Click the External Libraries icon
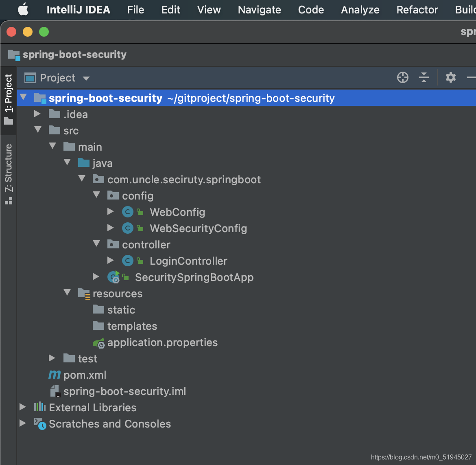 click(39, 407)
